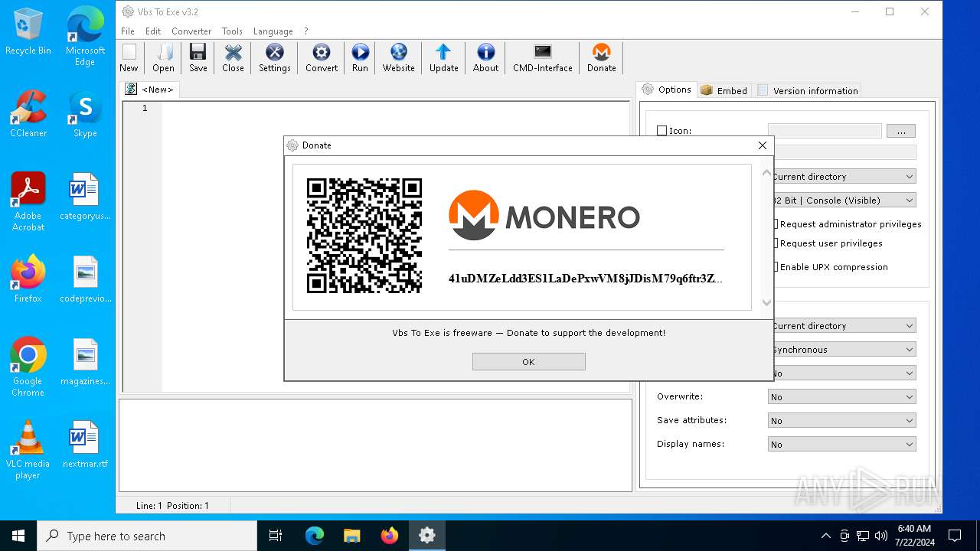980x551 pixels.
Task: Launch CCleaner from the desktop
Action: pos(28,114)
